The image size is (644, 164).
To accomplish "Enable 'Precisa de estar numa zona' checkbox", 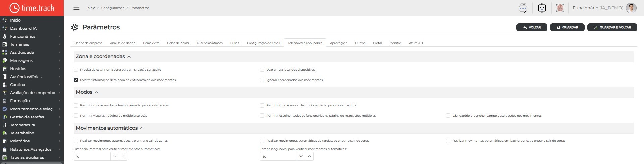I will (x=76, y=70).
